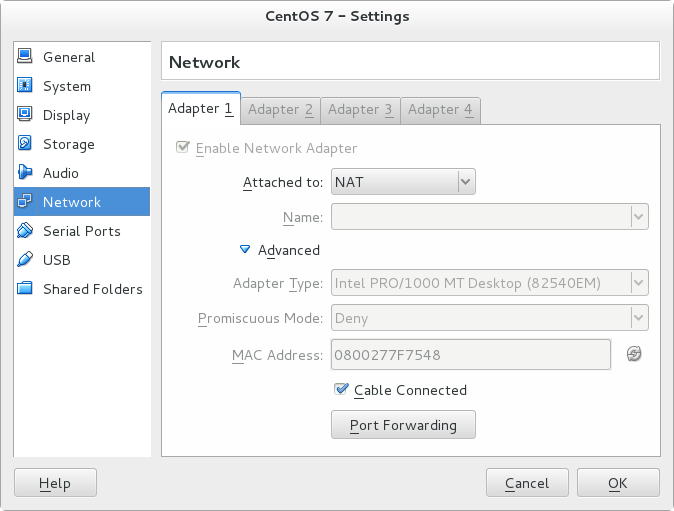The width and height of the screenshot is (674, 511).
Task: Open the Shared Folders section
Action: click(x=82, y=289)
